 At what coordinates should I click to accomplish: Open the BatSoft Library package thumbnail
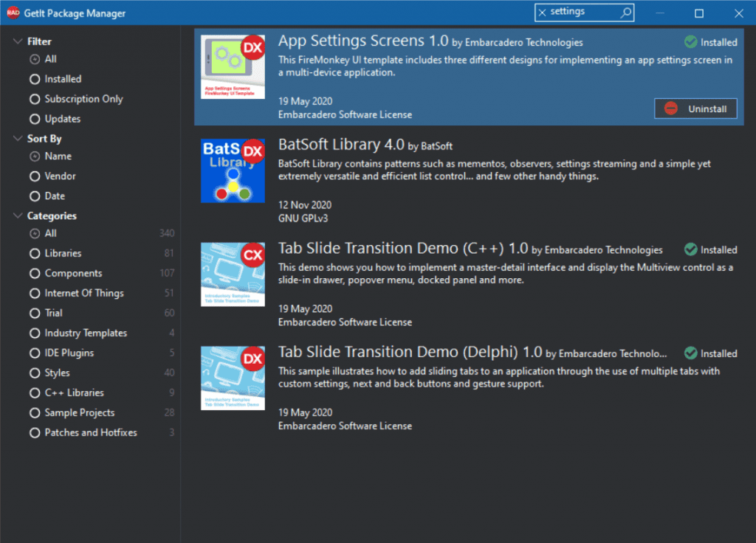pos(233,170)
